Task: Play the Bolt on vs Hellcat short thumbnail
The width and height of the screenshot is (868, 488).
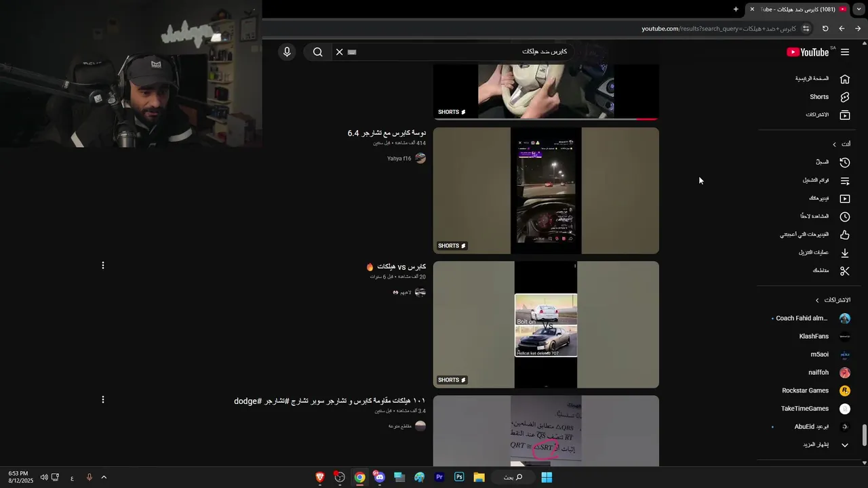Action: click(546, 325)
